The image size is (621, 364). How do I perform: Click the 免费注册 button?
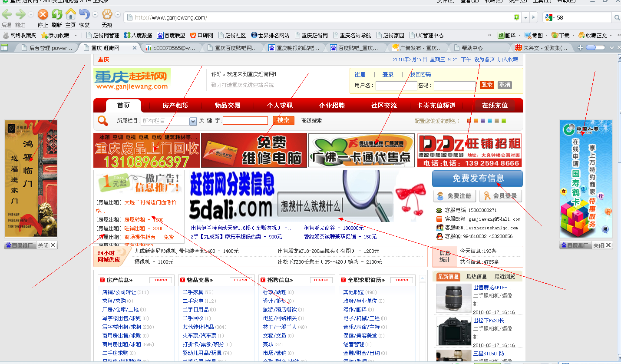click(454, 196)
